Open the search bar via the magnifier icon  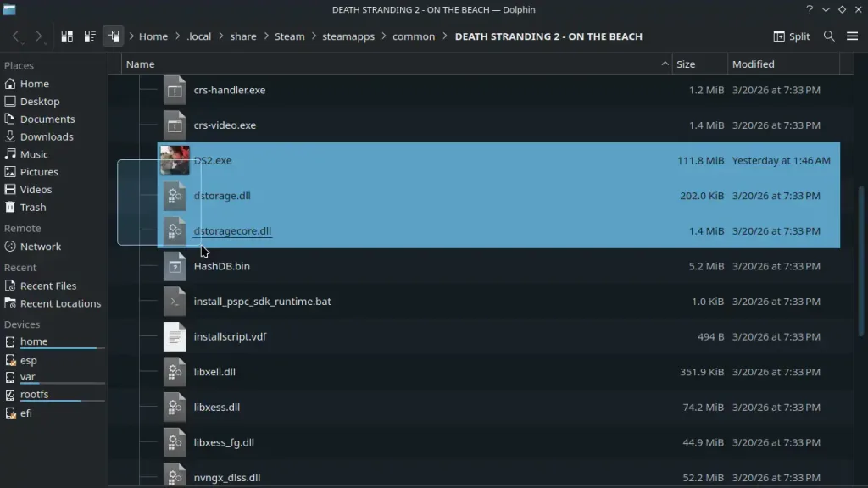point(829,36)
